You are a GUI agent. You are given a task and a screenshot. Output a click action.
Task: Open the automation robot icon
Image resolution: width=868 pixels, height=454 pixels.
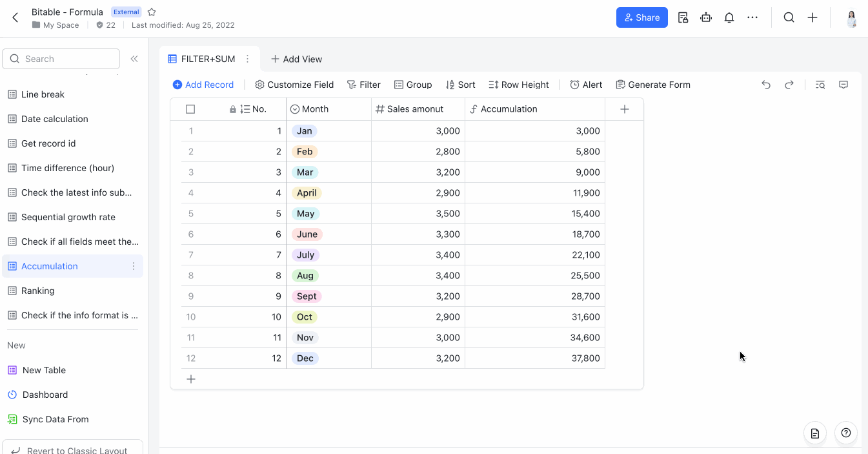click(706, 17)
